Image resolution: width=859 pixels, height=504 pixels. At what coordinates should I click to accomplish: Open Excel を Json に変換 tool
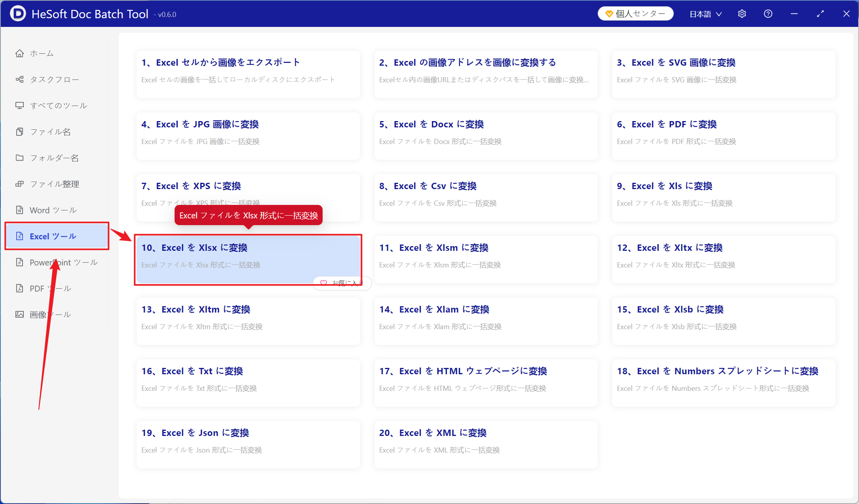coord(248,444)
